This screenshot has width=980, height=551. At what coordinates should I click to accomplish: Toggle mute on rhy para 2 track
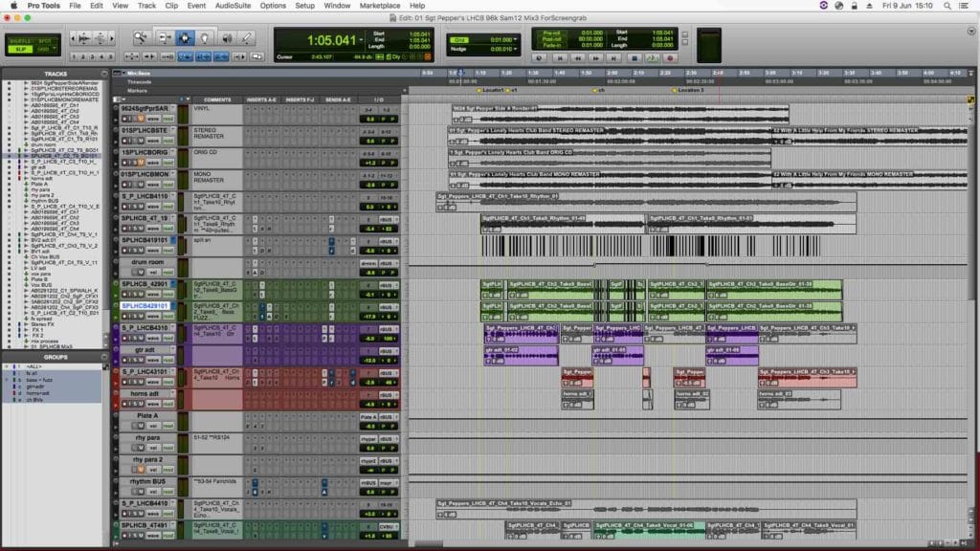coord(141,470)
